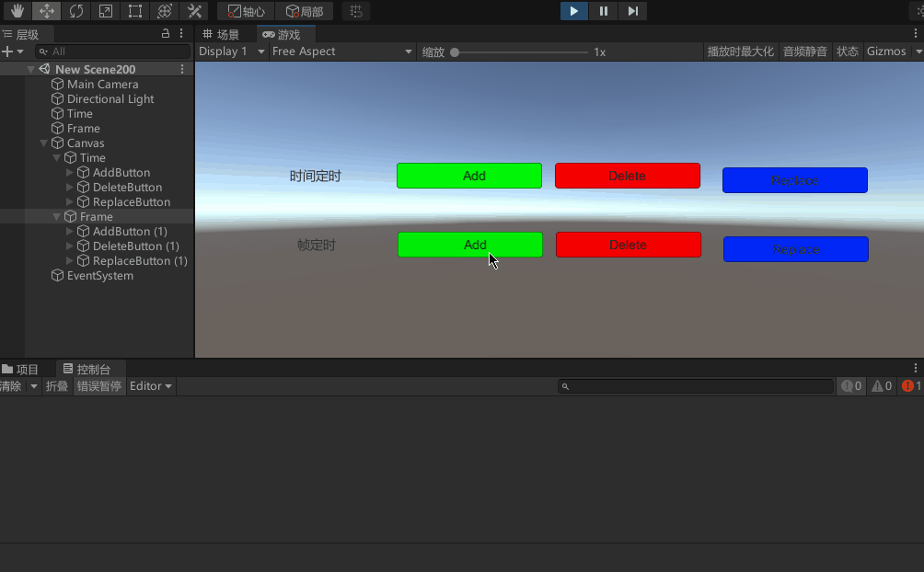The width and height of the screenshot is (924, 572).
Task: Open the Hierarchy panel options menu
Action: tap(181, 34)
